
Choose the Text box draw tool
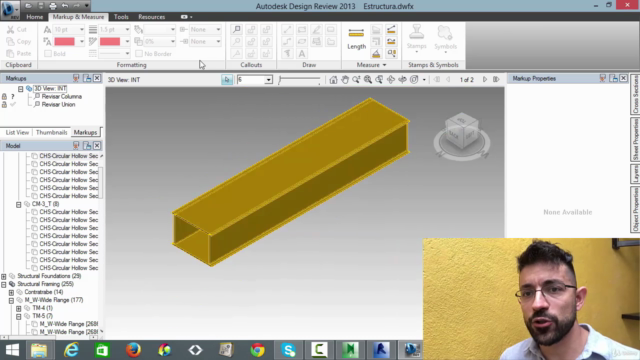[x=302, y=53]
